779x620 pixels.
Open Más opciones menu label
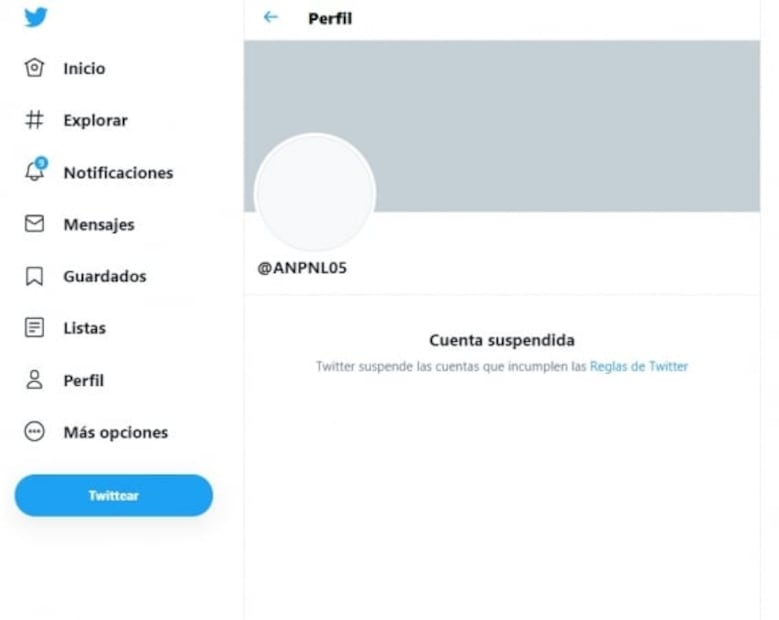[x=116, y=432]
